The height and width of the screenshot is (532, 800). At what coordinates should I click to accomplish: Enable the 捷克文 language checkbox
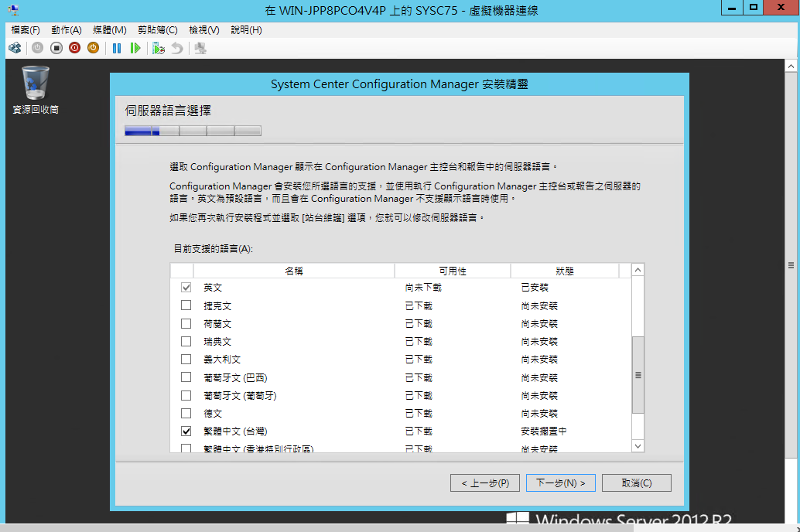point(186,305)
